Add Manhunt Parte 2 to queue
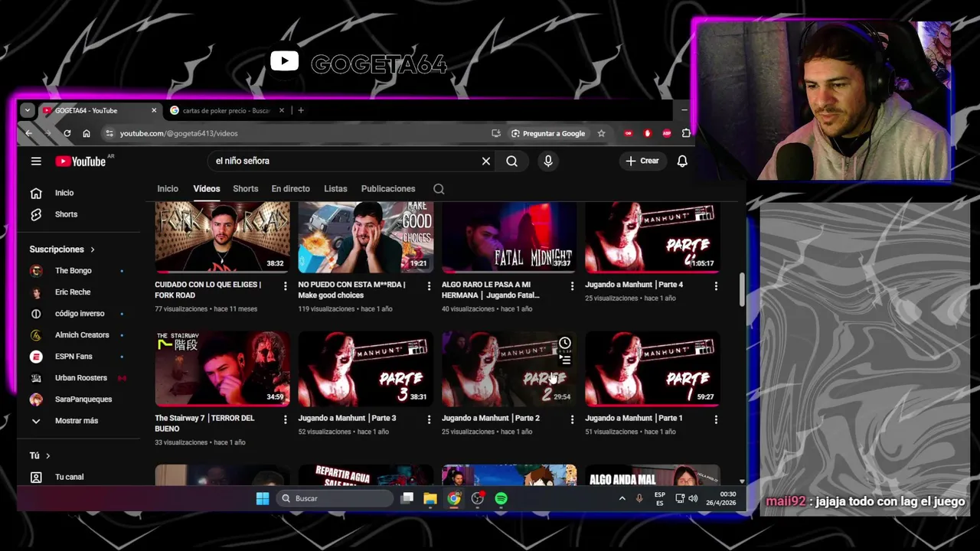 click(x=564, y=360)
